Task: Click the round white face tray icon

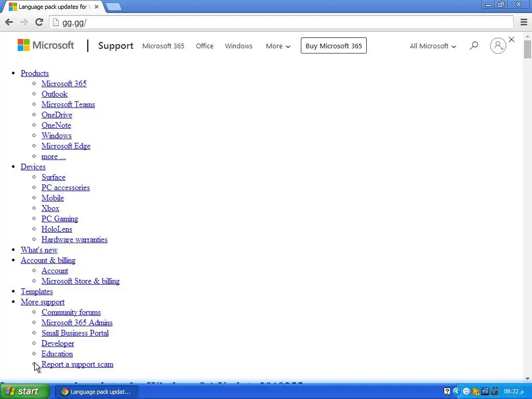Action: coord(466,392)
